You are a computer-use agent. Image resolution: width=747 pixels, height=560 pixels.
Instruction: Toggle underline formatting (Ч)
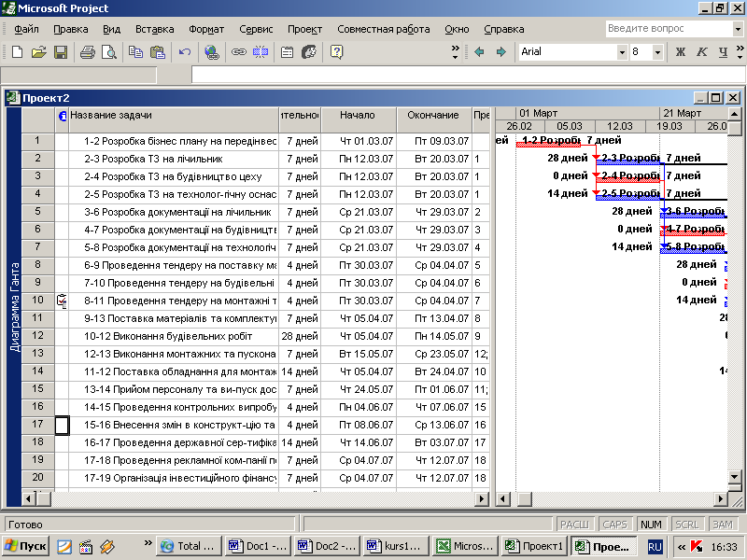point(722,52)
